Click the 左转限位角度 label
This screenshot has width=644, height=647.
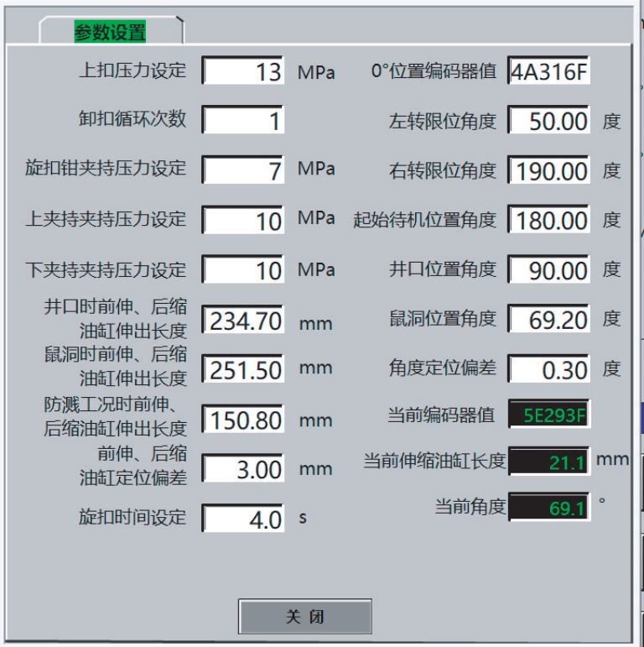(443, 121)
